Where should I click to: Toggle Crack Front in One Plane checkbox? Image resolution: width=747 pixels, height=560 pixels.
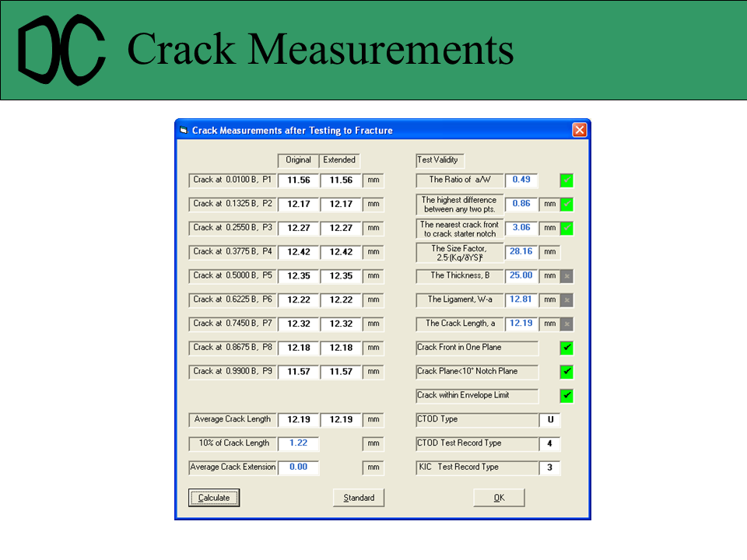click(567, 348)
